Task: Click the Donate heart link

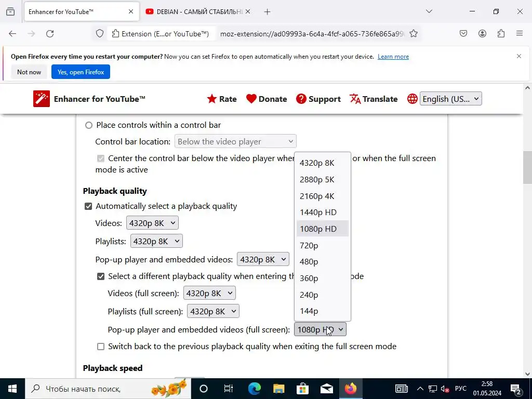Action: [267, 99]
